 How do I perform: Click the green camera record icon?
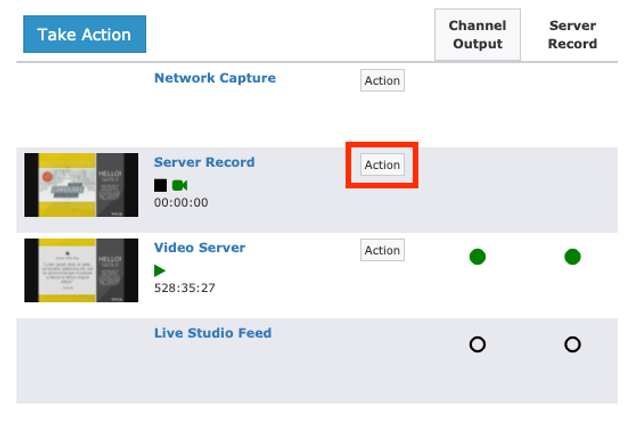(x=180, y=185)
